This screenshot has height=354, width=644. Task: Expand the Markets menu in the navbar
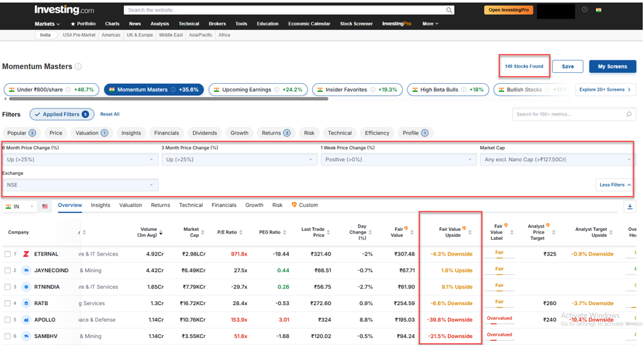47,24
